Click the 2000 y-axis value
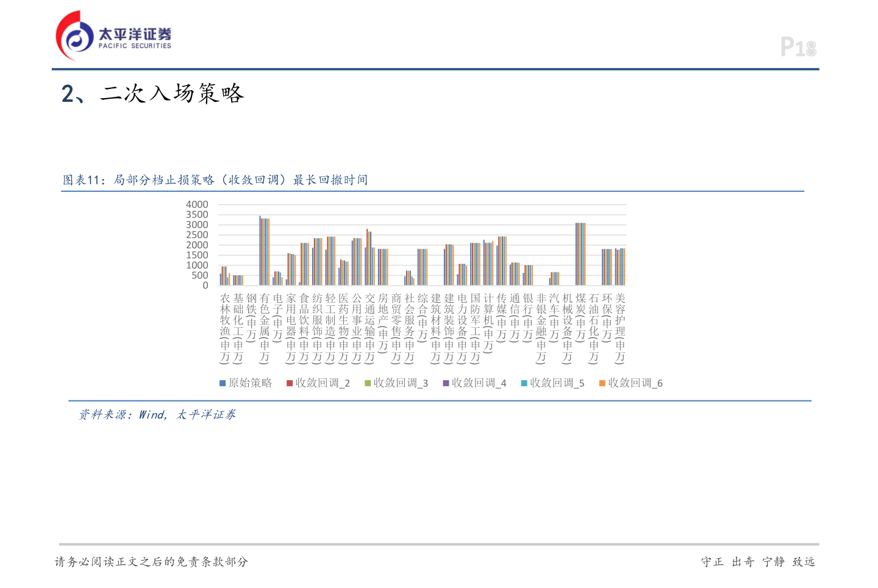 pyautogui.click(x=197, y=245)
